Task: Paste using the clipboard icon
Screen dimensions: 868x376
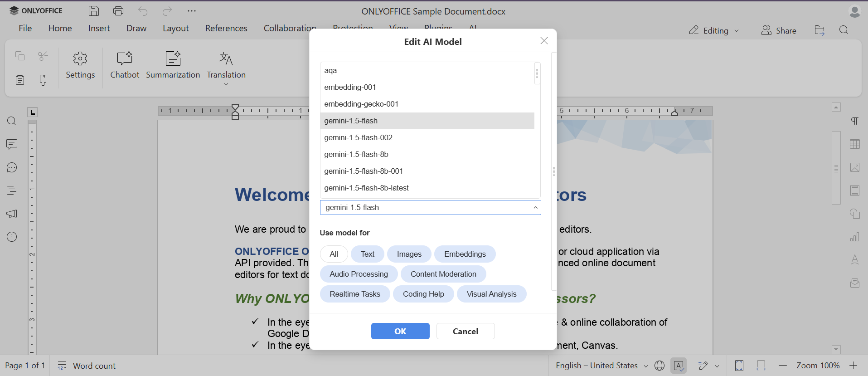Action: click(x=20, y=80)
